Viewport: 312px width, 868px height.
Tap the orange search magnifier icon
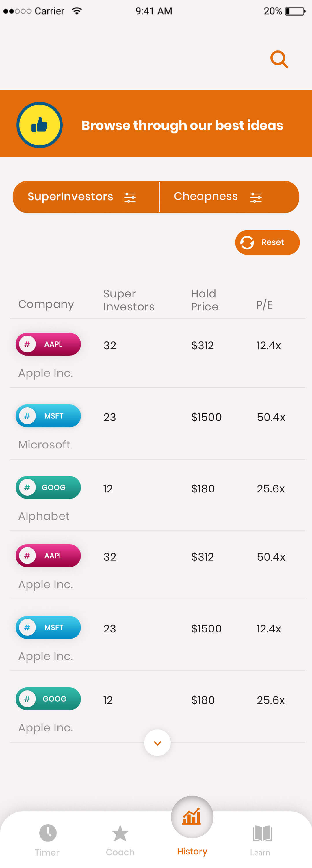coord(279,59)
